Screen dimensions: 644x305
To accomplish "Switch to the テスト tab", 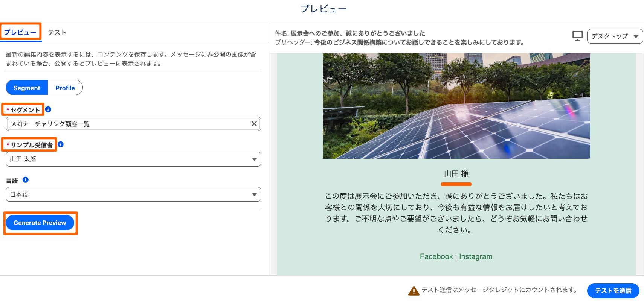I will (57, 32).
